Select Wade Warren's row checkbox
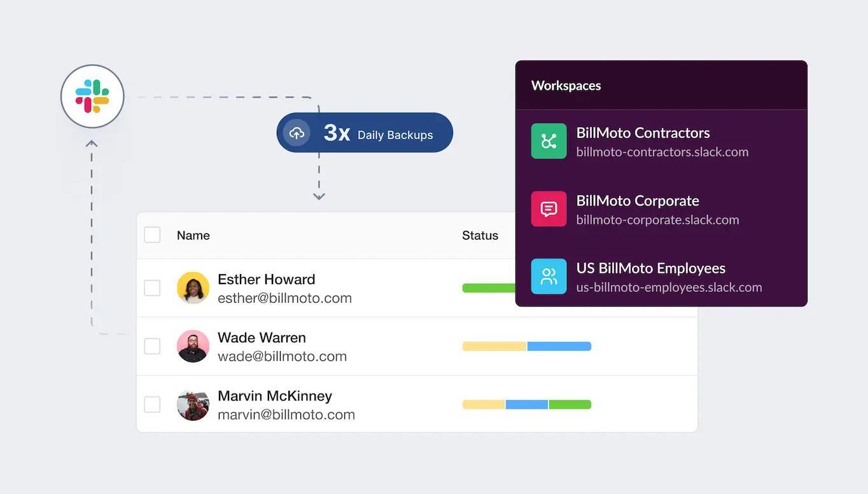868x494 pixels. pyautogui.click(x=152, y=346)
